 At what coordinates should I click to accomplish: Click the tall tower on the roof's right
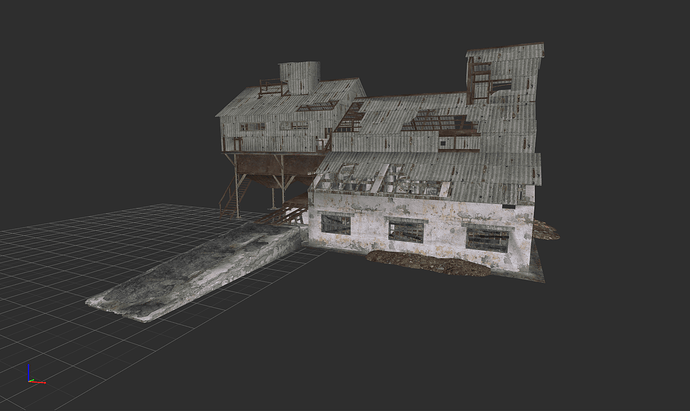point(504,75)
